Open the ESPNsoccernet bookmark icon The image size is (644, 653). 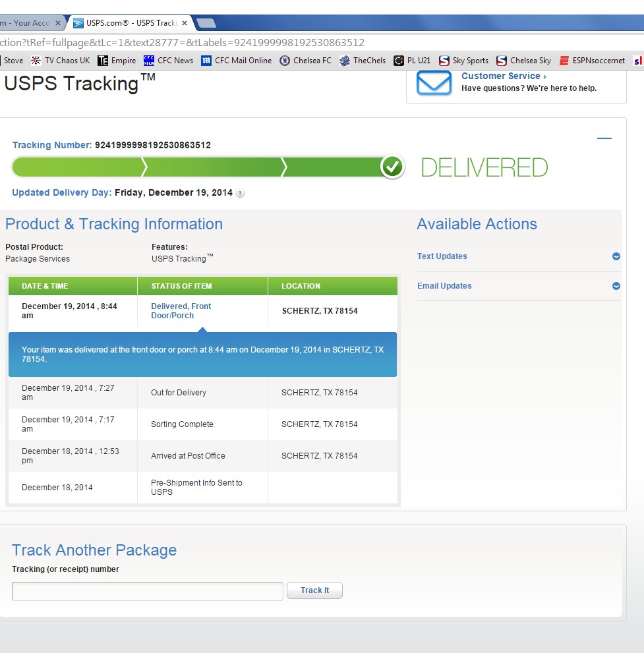(x=564, y=61)
